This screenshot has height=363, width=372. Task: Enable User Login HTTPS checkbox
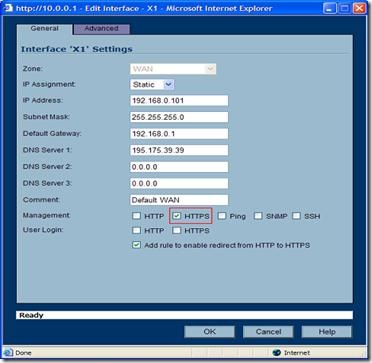(177, 230)
